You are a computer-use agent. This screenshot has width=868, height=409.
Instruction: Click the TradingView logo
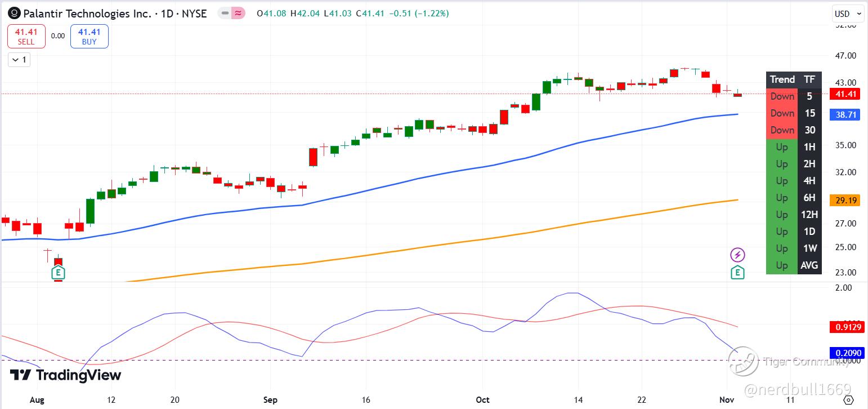66,375
